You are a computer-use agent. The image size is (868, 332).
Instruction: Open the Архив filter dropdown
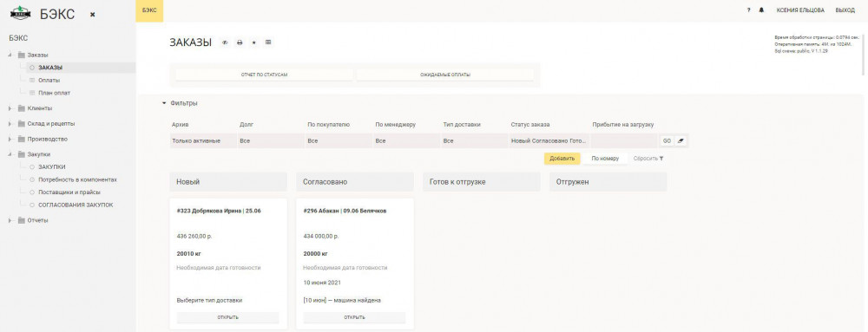point(202,141)
